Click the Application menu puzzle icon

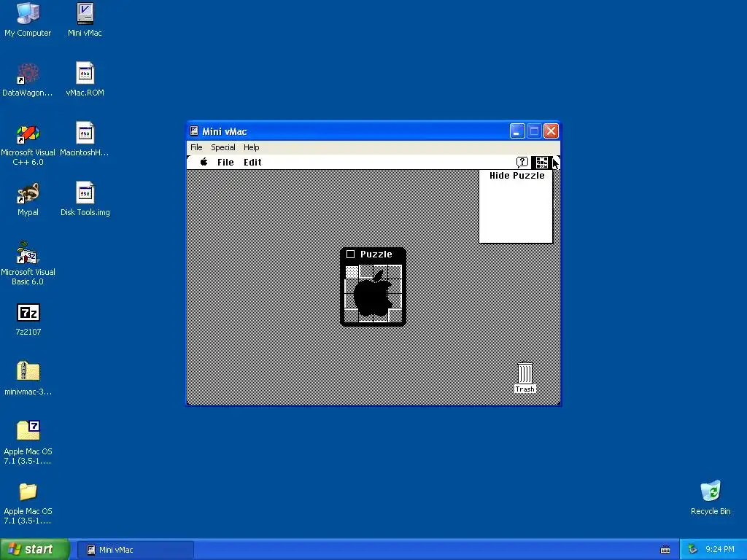[x=542, y=163]
